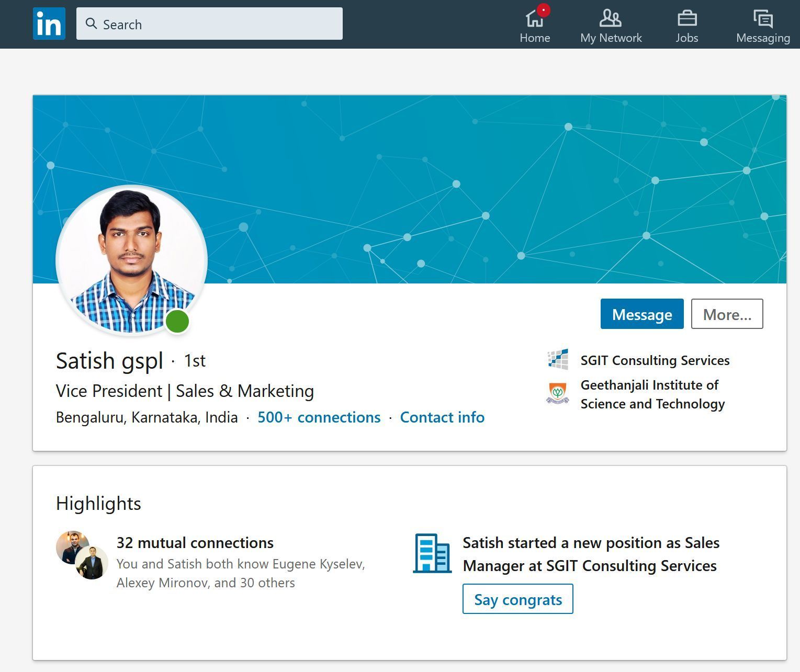
Task: Click the Home notification badge
Action: coord(543,9)
